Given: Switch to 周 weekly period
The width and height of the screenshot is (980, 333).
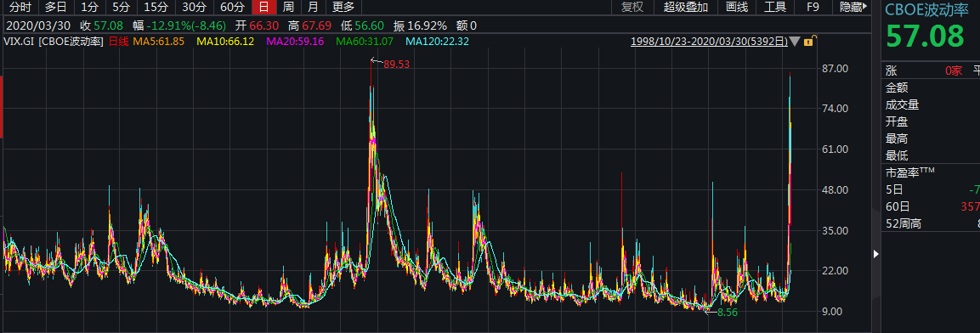Looking at the screenshot, I should click(288, 7).
